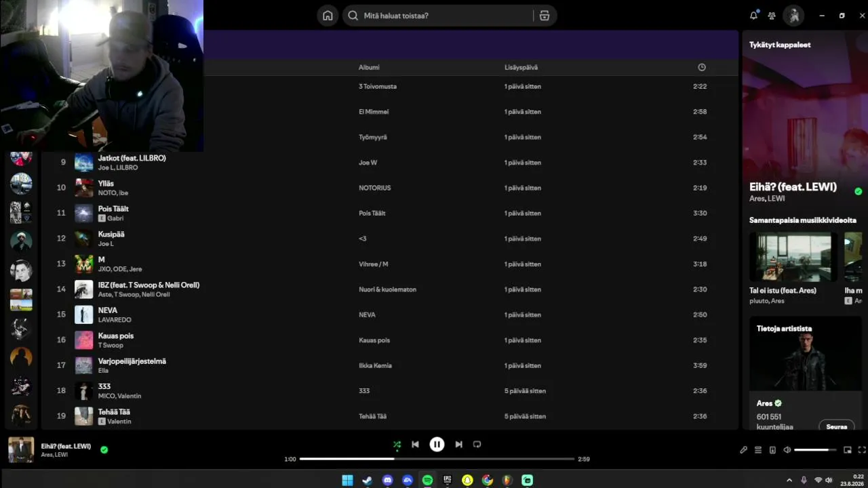Pause the current song
This screenshot has height=488, width=868.
(x=437, y=445)
